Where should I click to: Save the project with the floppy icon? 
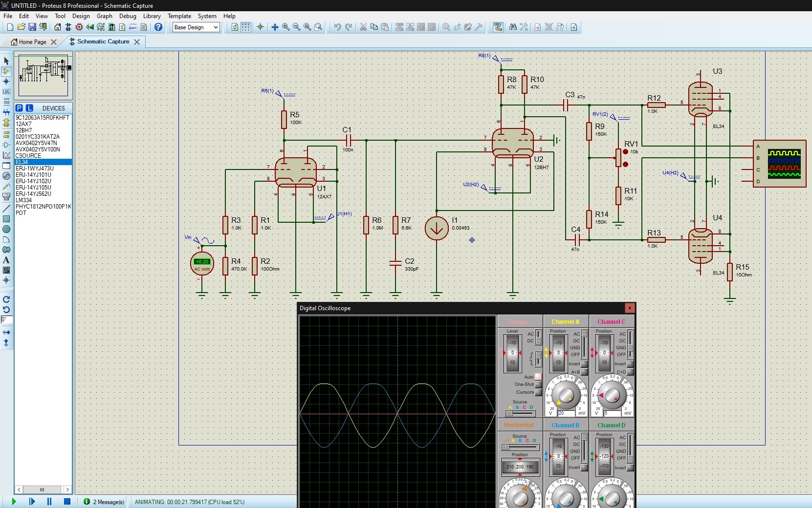[x=32, y=27]
